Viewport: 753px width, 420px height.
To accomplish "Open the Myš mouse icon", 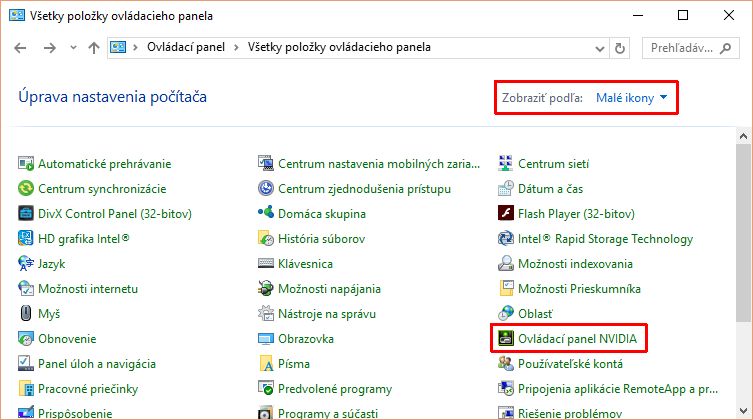I will pos(26,313).
